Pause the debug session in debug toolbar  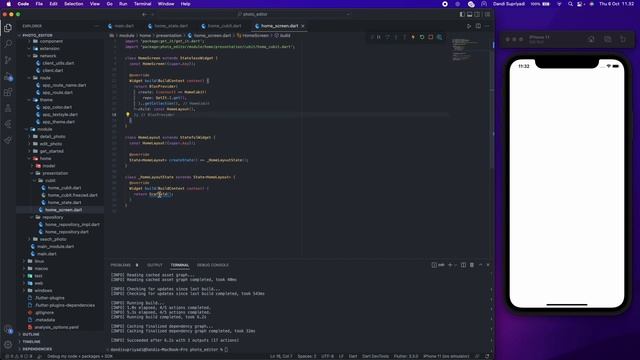pos(379,37)
